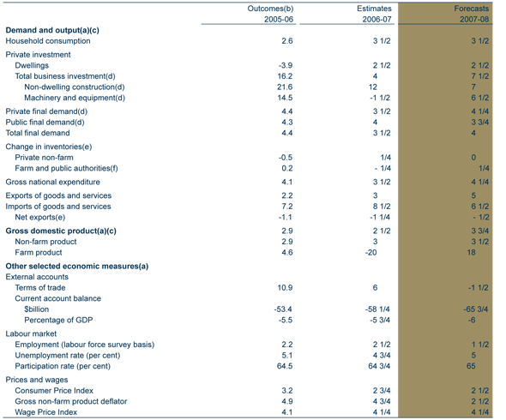The width and height of the screenshot is (506, 420).
Task: Select 'Imports of goods and services' label
Action: (58, 207)
